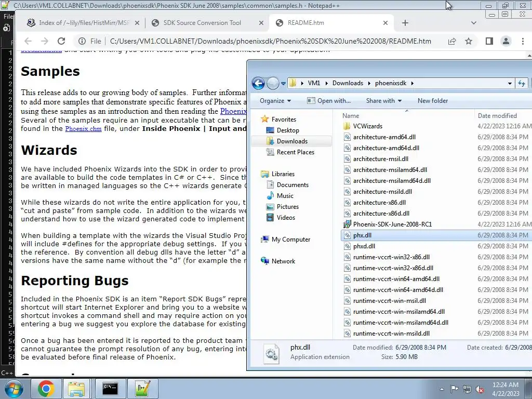Expand arrow after phoenixsdk in breadcrumb
Image resolution: width=532 pixels, height=399 pixels.
[x=412, y=83]
